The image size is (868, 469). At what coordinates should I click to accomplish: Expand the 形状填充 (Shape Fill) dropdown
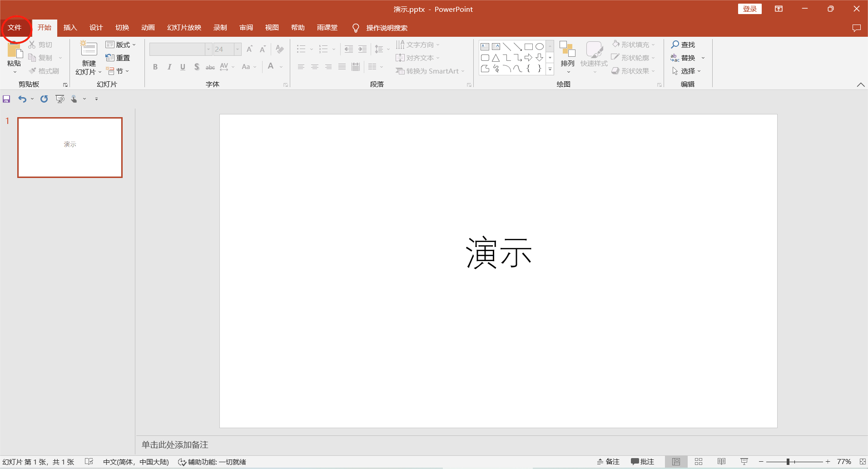pos(654,44)
